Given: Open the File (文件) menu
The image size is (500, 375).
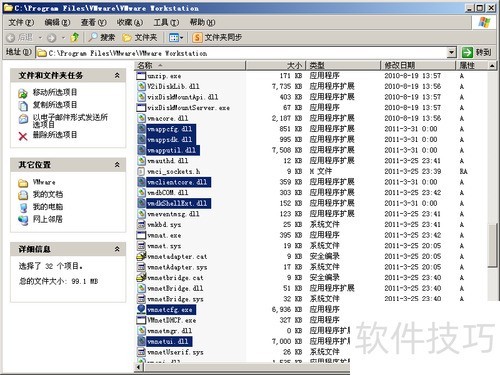Looking at the screenshot, I should pos(21,22).
